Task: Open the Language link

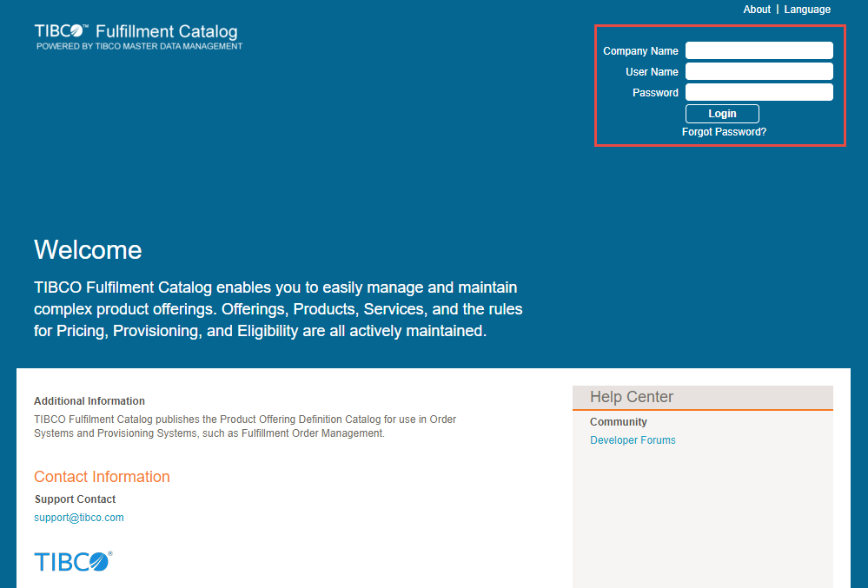Action: pos(807,10)
